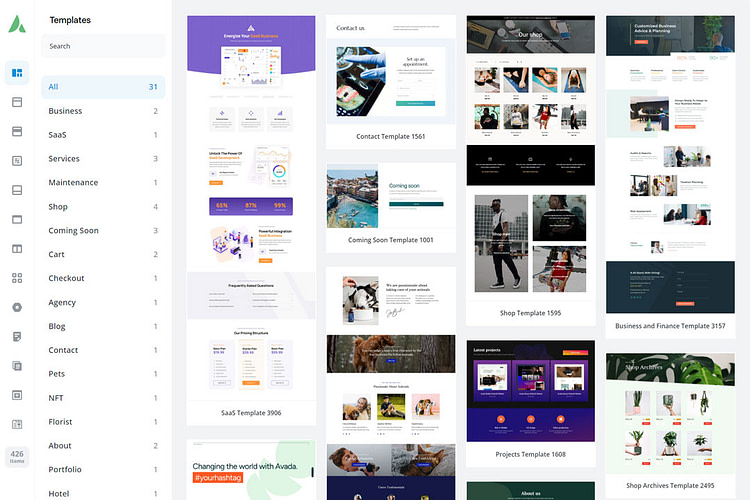Viewport: 750px width, 500px height.
Task: Show About category templates
Action: 103,445
